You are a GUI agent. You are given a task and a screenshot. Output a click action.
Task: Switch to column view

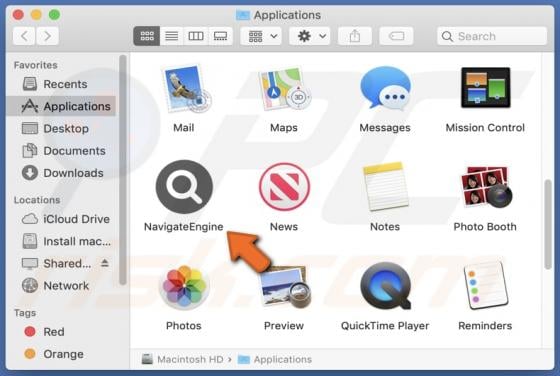point(196,36)
